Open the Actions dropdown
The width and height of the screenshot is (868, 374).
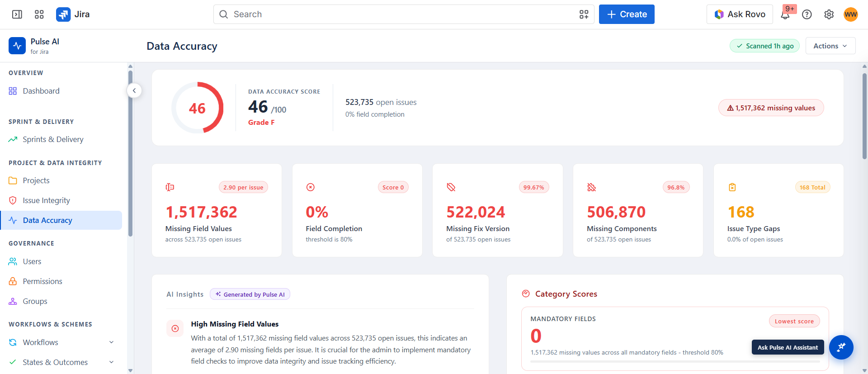(830, 46)
